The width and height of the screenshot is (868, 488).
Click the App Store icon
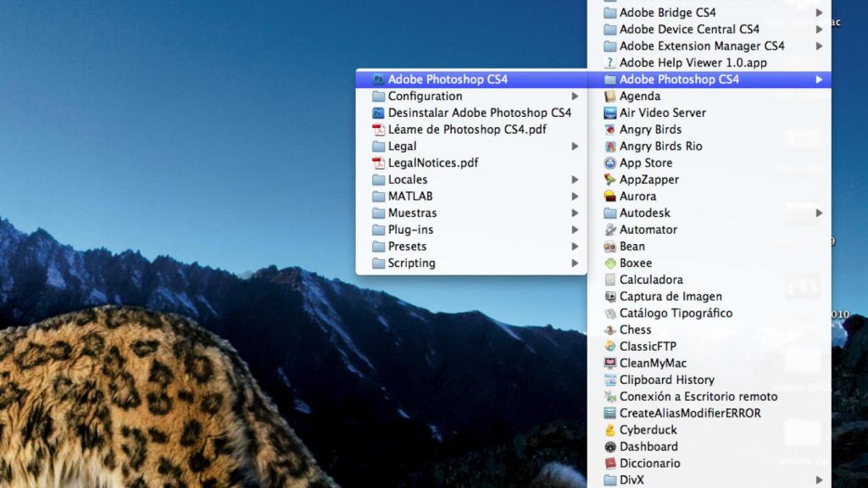[x=609, y=163]
